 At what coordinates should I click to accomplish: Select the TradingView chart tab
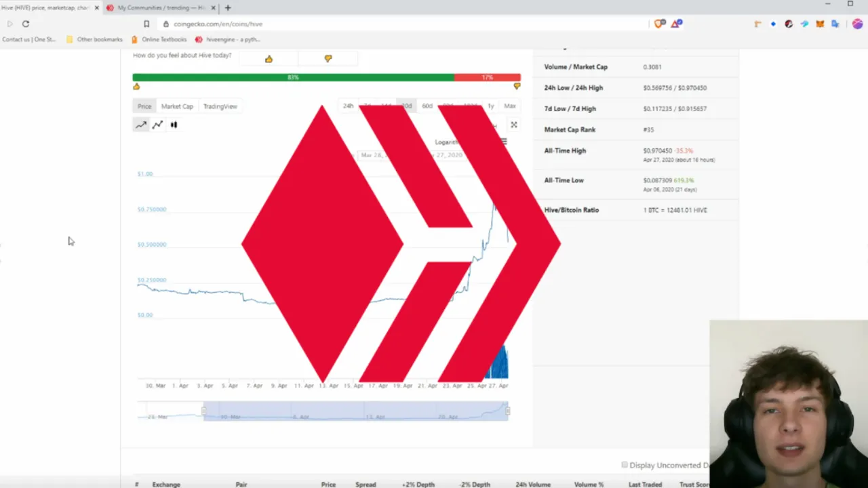pyautogui.click(x=220, y=106)
